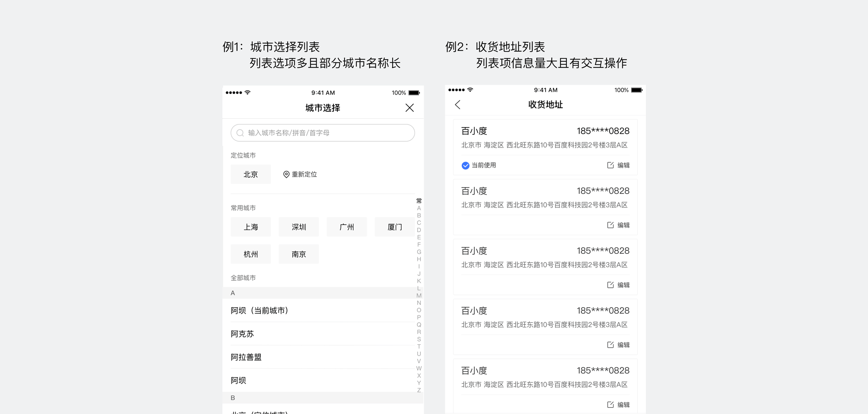
Task: Type in the city name search field
Action: pos(326,133)
